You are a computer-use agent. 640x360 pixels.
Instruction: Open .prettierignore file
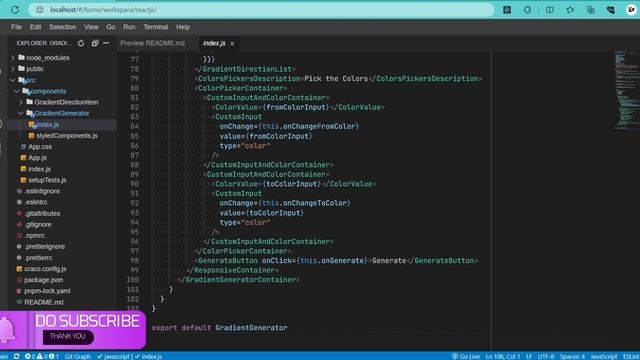click(44, 247)
